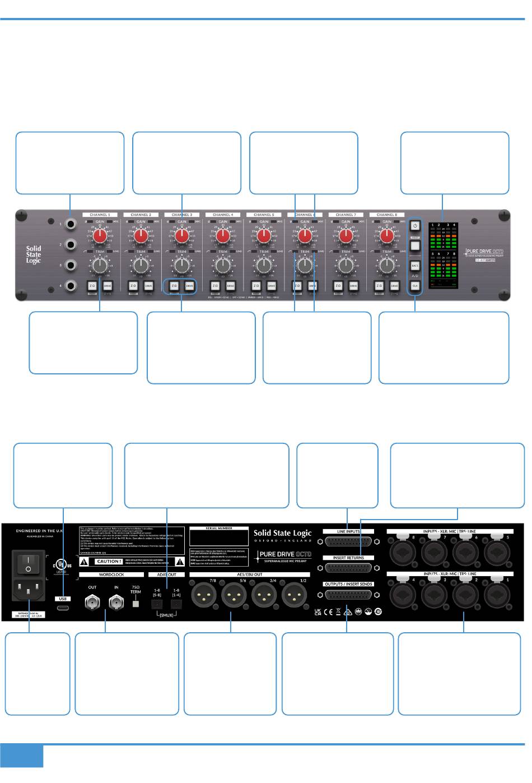Screen dimensions: 532x783
Task: Click the AES/EBU OUT label
Action: point(250,574)
